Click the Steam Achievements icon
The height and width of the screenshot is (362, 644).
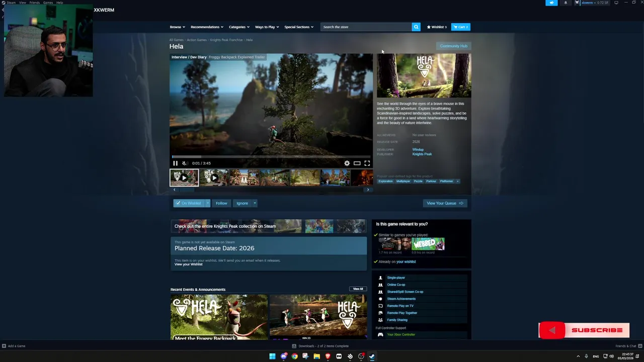(x=380, y=299)
